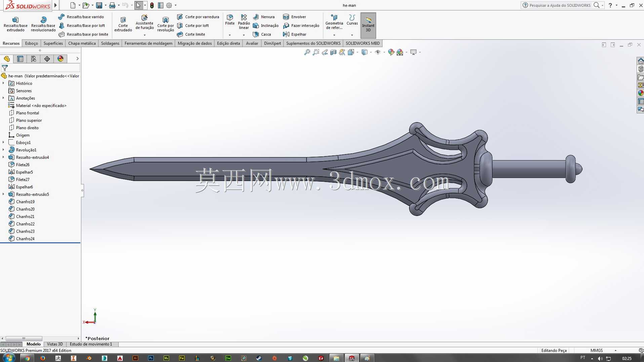Click the Zoom to area icon
Image resolution: width=644 pixels, height=362 pixels.
tap(316, 52)
